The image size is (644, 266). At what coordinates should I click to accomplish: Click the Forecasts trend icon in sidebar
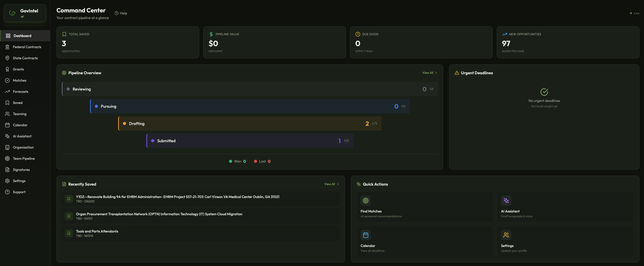pos(7,92)
